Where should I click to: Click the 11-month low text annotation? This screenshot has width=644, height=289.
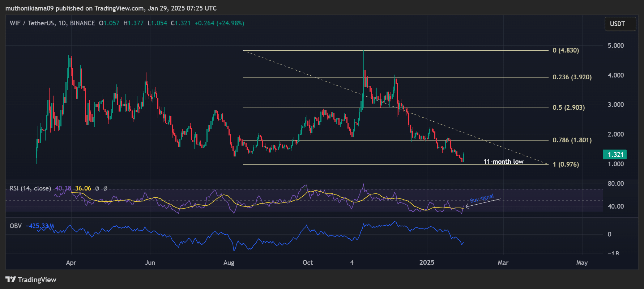click(x=503, y=162)
